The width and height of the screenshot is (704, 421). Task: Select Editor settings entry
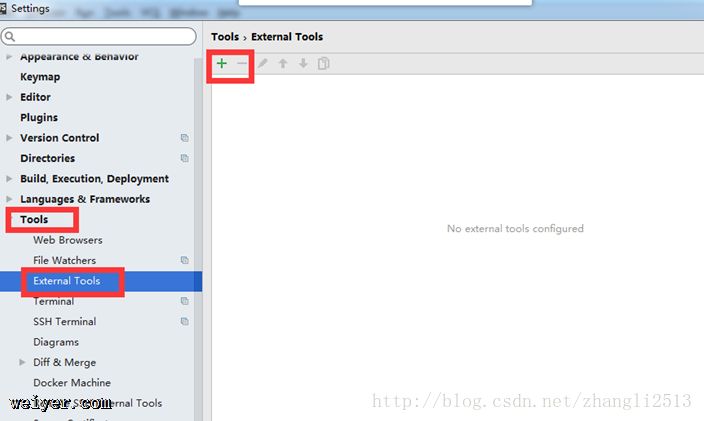(x=35, y=97)
